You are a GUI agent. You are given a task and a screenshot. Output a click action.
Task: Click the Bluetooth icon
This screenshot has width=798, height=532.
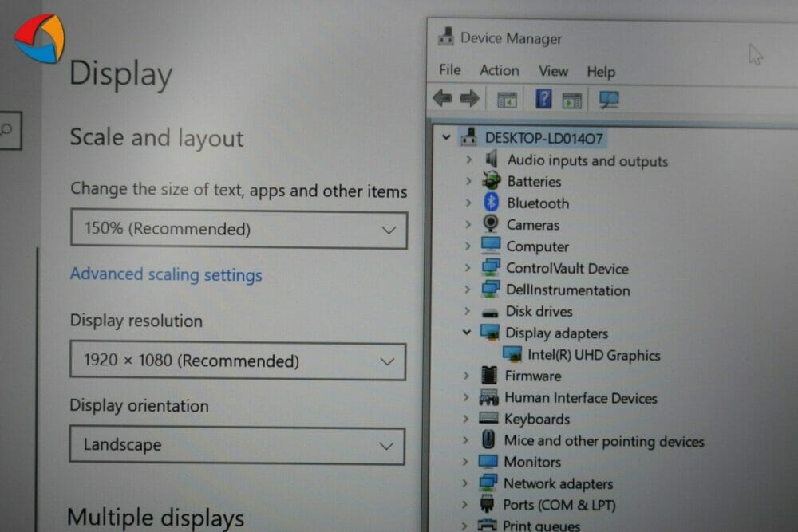click(491, 202)
